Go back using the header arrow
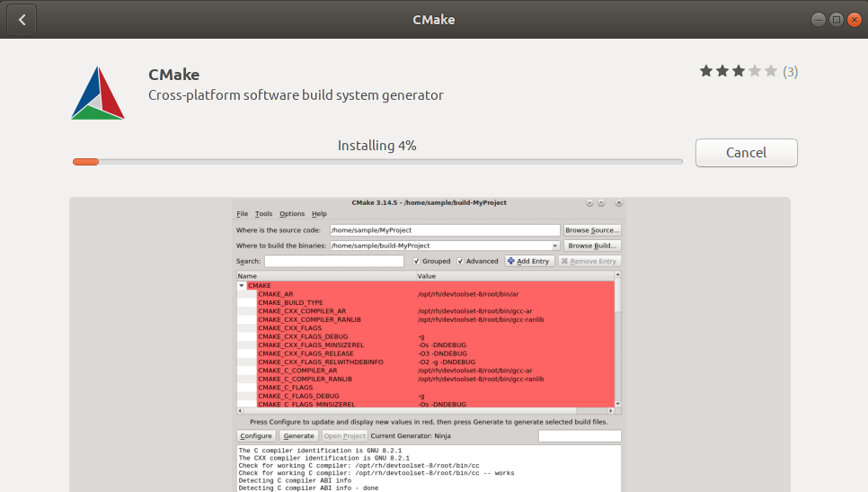868x492 pixels. pos(22,19)
